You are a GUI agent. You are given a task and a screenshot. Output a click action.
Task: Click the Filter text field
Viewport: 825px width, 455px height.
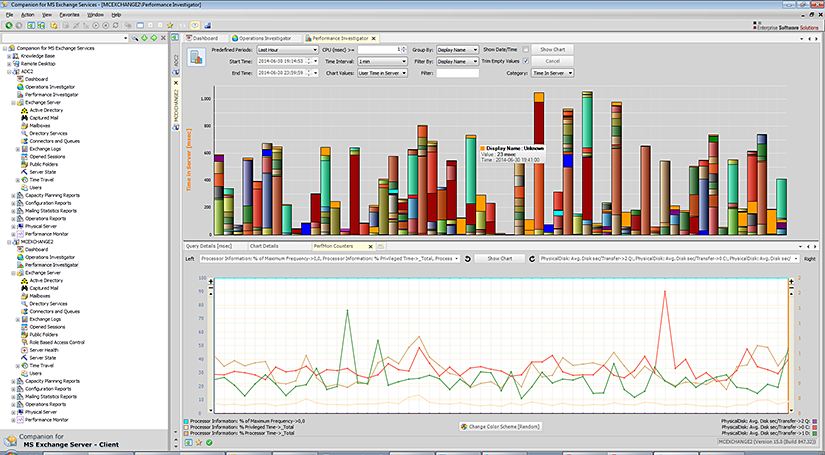(458, 73)
